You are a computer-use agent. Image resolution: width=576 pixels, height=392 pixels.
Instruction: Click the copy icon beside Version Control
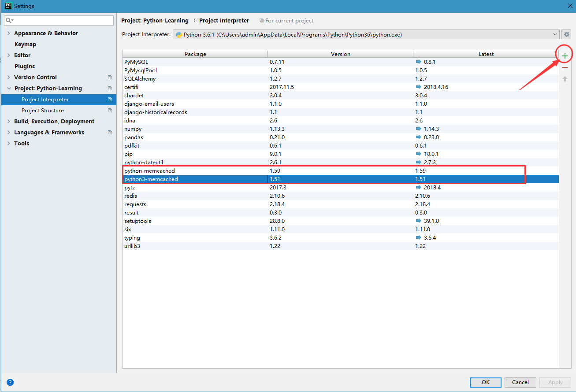click(x=110, y=77)
